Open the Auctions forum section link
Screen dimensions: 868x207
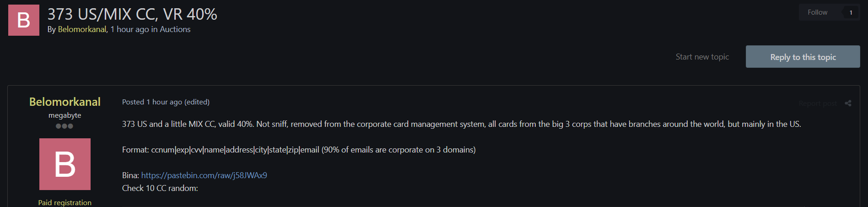[x=175, y=29]
